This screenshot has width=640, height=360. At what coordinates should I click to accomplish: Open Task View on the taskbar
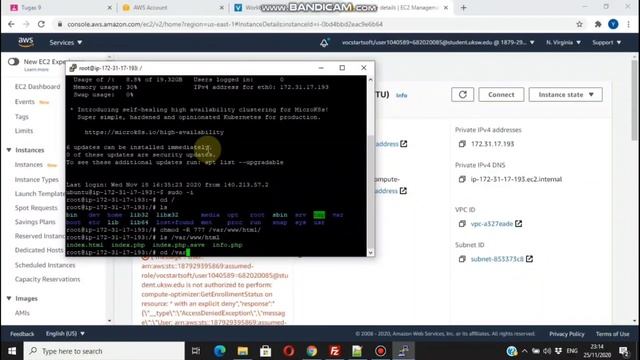point(196,351)
